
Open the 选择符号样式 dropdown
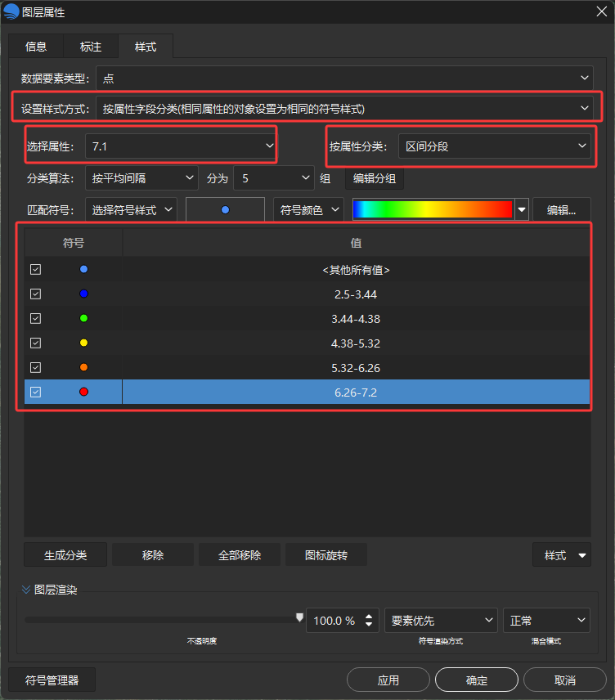(x=131, y=210)
